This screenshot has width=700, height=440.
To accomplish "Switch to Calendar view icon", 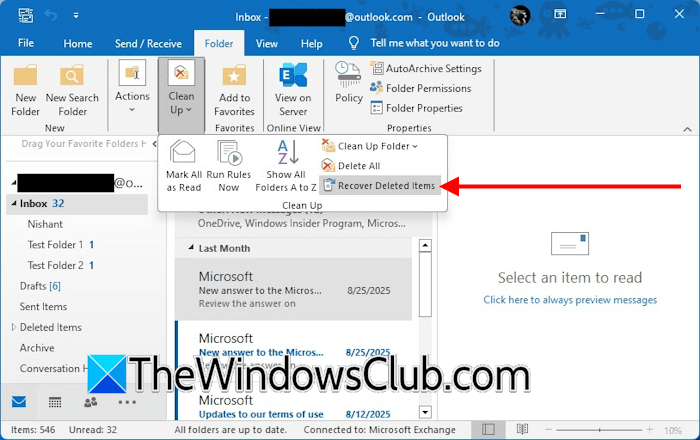I will (55, 402).
